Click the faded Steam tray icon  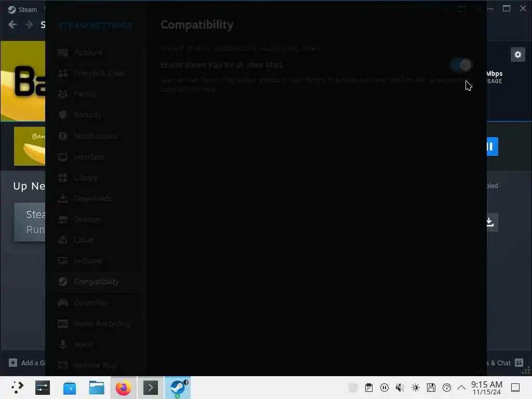[353, 388]
